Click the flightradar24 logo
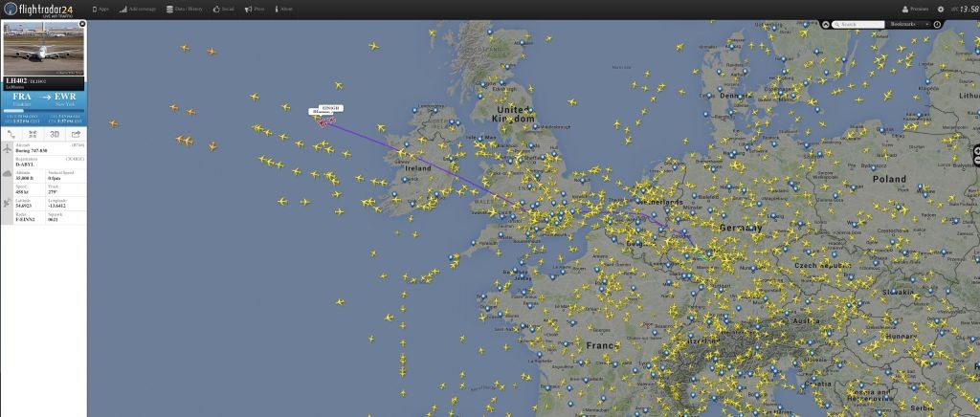Screen dimensions: 980x417 [x=38, y=10]
